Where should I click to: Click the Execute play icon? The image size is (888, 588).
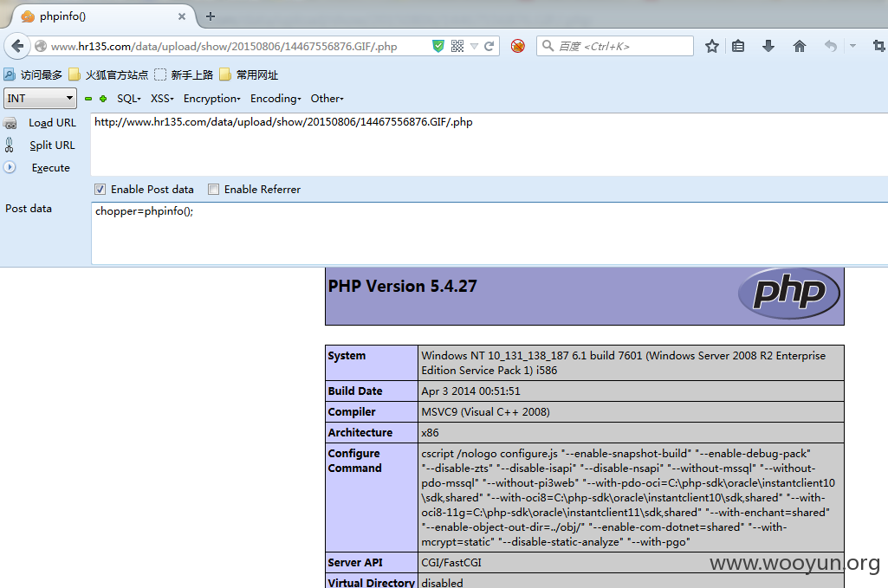point(10,167)
